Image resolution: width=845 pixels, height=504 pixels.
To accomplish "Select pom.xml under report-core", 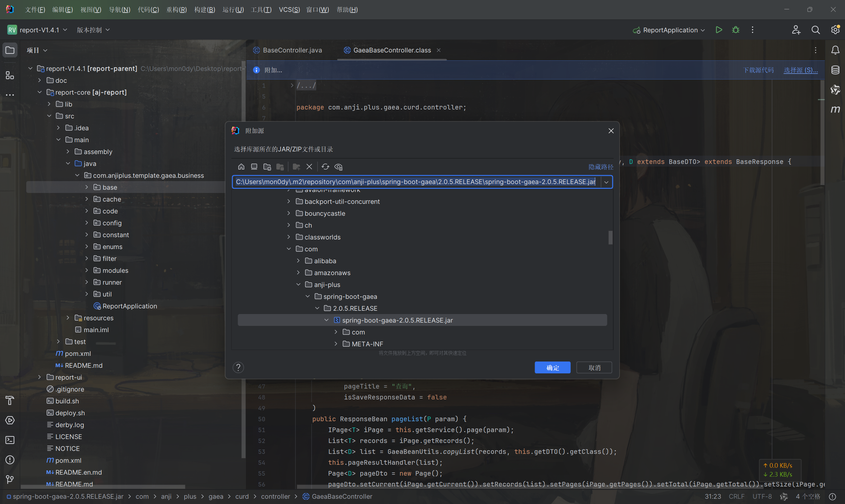I will [x=73, y=354].
